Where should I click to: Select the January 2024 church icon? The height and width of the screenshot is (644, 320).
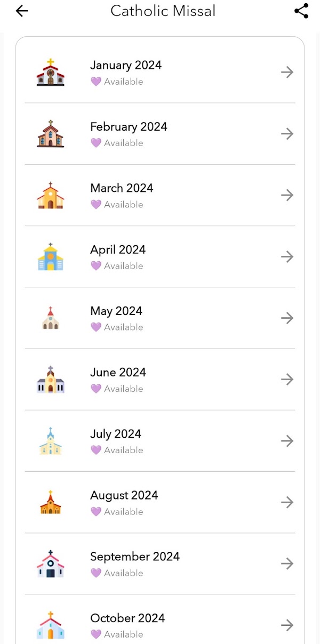pyautogui.click(x=51, y=73)
